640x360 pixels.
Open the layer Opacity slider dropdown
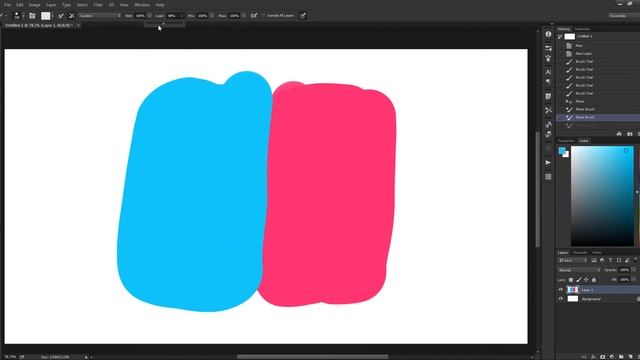[x=634, y=270]
